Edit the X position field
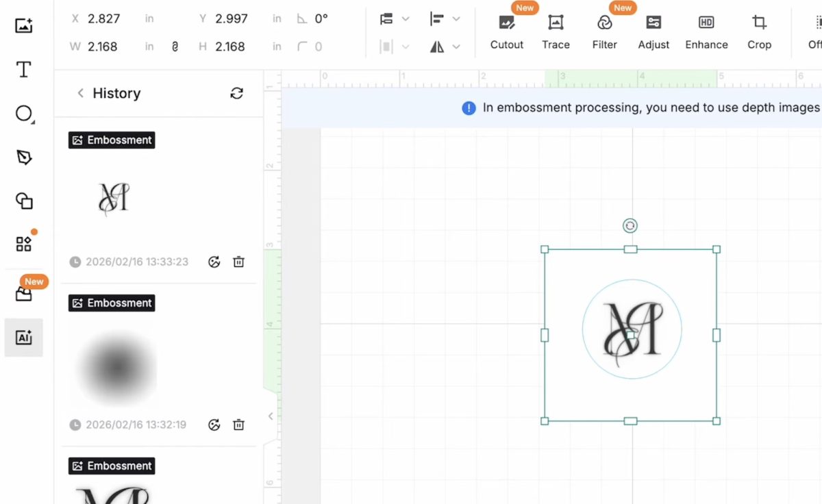This screenshot has width=822, height=504. tap(112, 18)
